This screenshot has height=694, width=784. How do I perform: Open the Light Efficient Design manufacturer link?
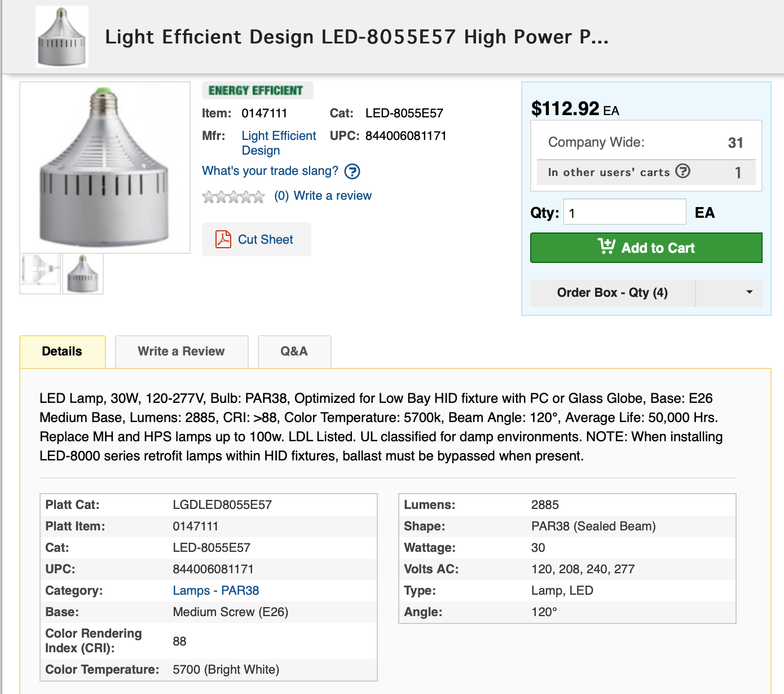(279, 143)
